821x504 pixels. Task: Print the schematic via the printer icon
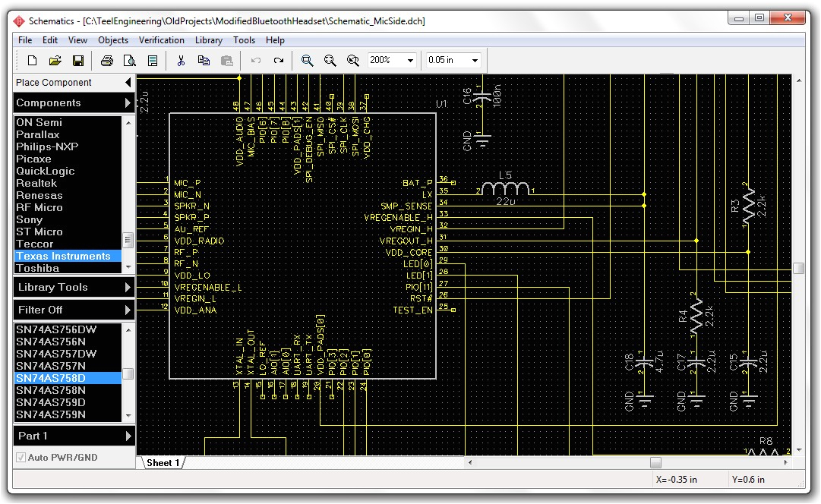click(106, 60)
